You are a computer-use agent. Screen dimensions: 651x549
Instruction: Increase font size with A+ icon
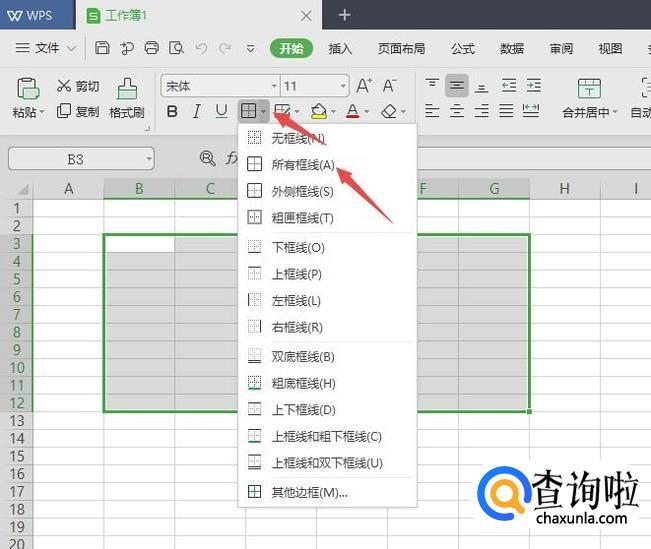(364, 86)
